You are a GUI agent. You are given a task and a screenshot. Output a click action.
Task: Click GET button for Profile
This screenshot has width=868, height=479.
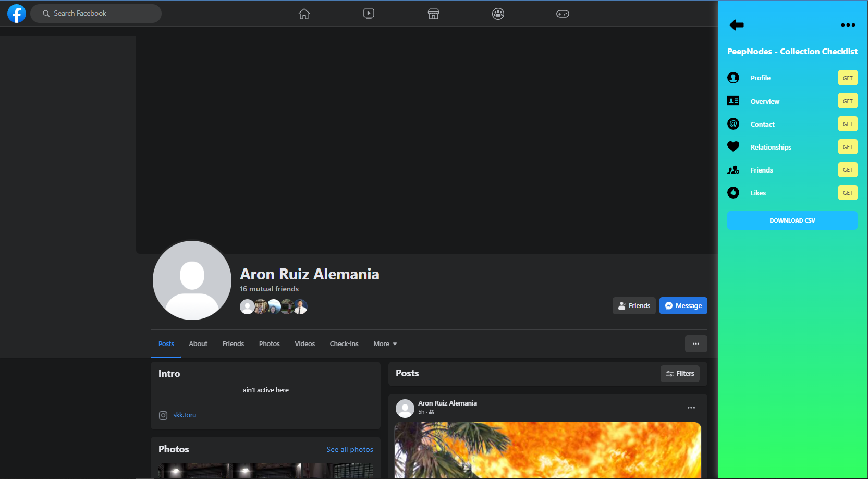click(x=847, y=78)
